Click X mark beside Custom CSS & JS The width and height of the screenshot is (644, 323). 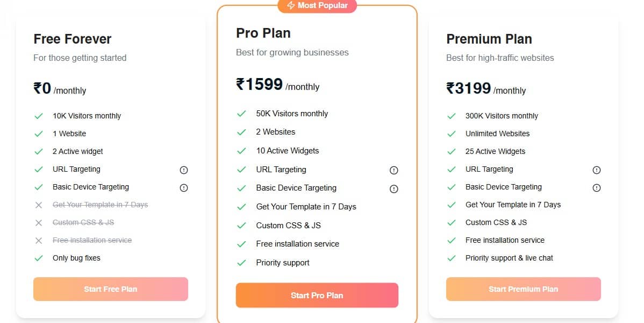coord(39,223)
